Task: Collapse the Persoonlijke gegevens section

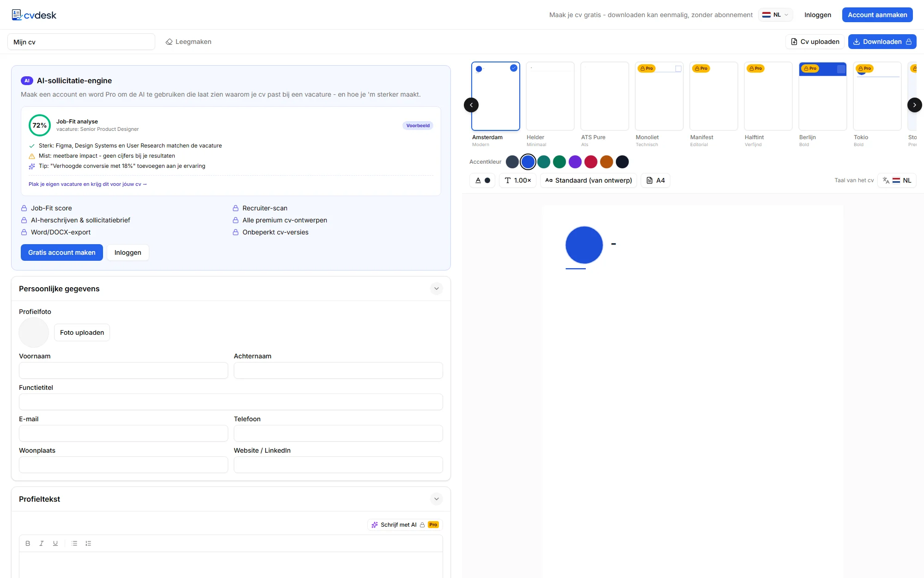Action: click(x=437, y=289)
